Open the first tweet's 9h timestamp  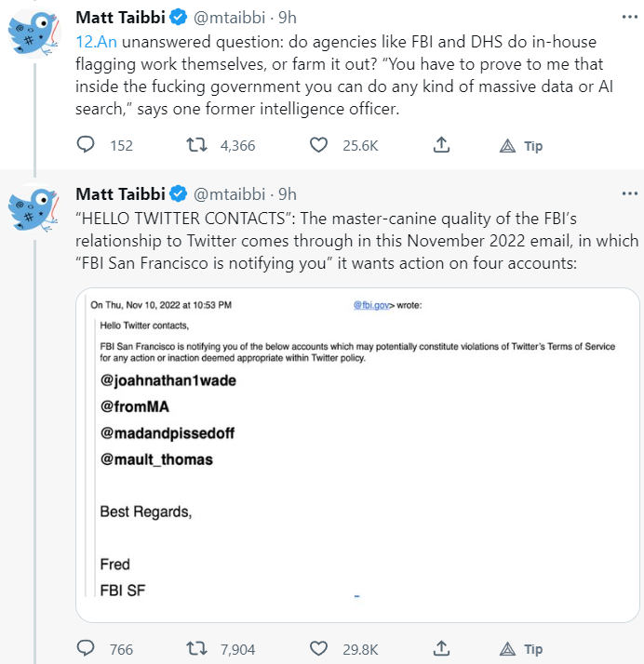click(x=288, y=18)
